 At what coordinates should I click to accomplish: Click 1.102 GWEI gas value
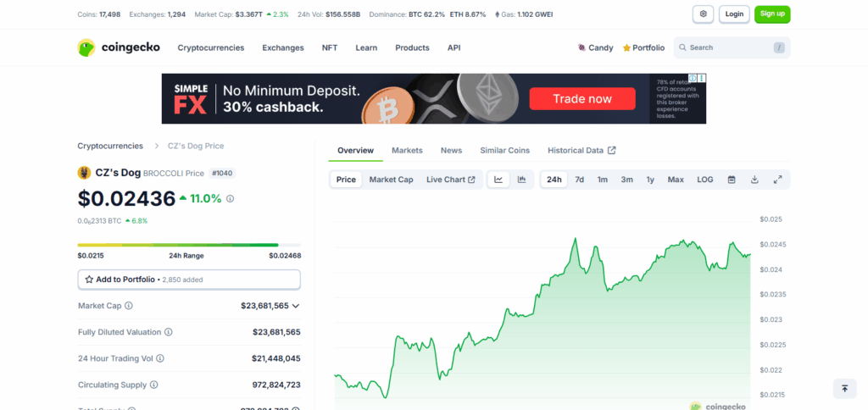pos(535,14)
